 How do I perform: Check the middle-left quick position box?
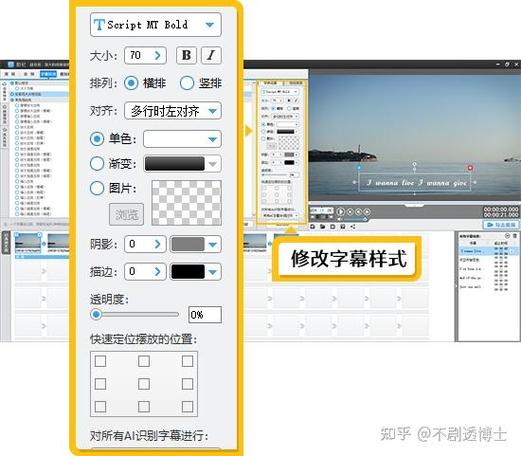(100, 384)
